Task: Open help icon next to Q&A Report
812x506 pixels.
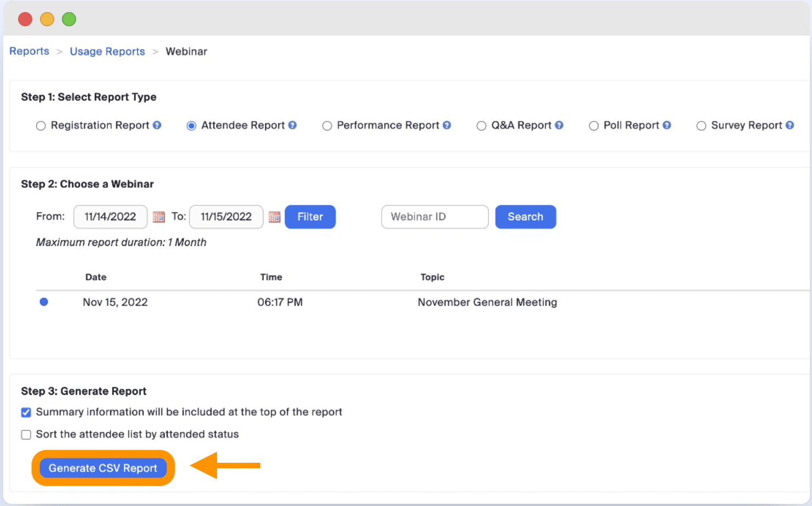Action: point(559,125)
